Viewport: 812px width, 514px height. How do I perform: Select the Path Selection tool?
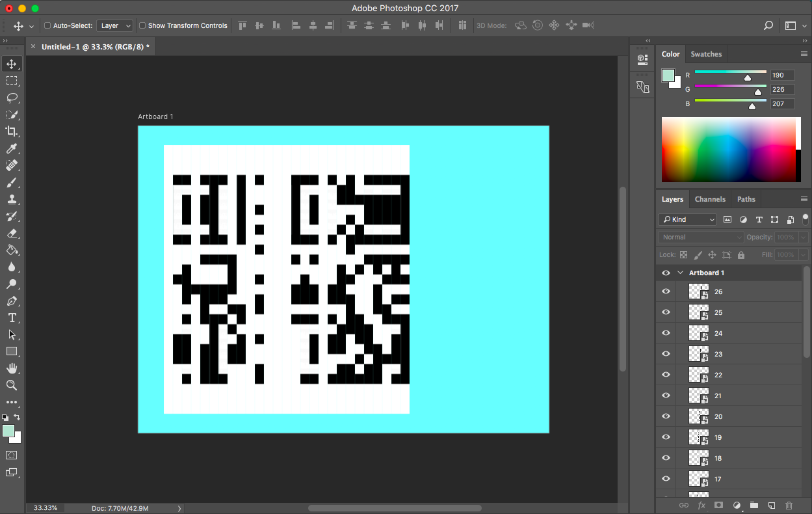click(12, 334)
